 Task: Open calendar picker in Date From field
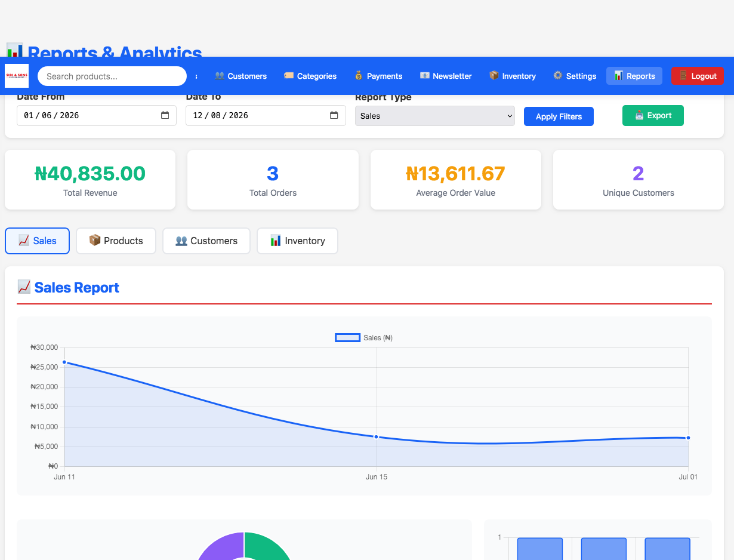coord(165,115)
